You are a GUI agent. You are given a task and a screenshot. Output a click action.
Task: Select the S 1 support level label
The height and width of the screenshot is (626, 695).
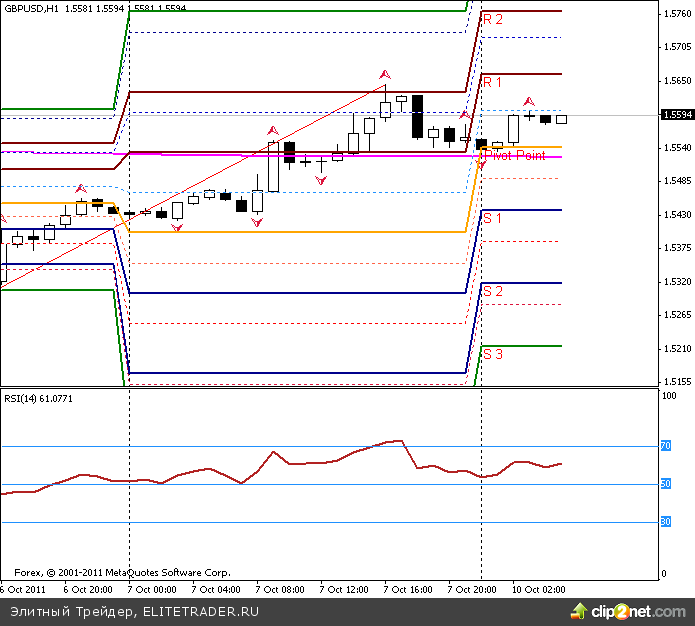[493, 218]
